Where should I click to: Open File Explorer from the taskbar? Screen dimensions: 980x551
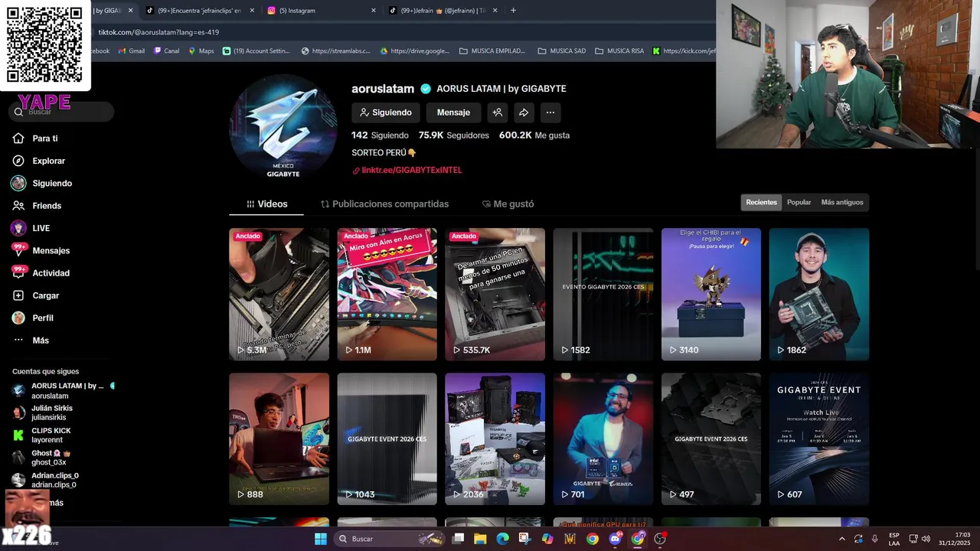(480, 539)
